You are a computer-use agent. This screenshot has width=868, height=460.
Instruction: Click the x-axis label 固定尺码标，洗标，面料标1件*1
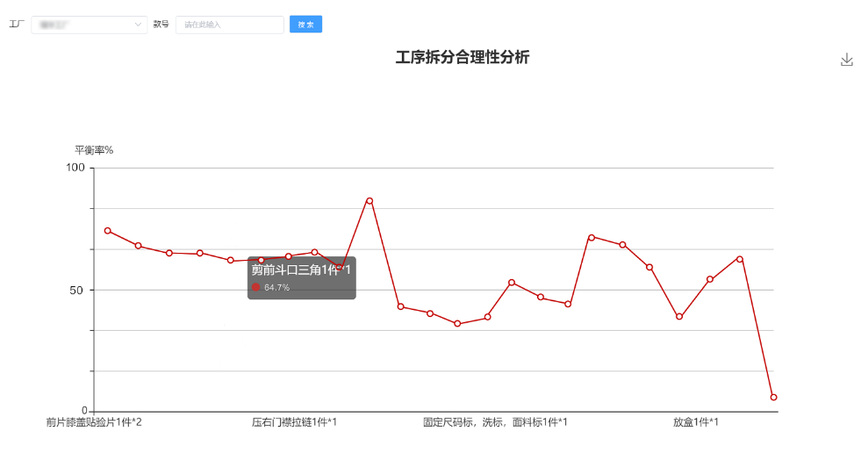(x=495, y=422)
